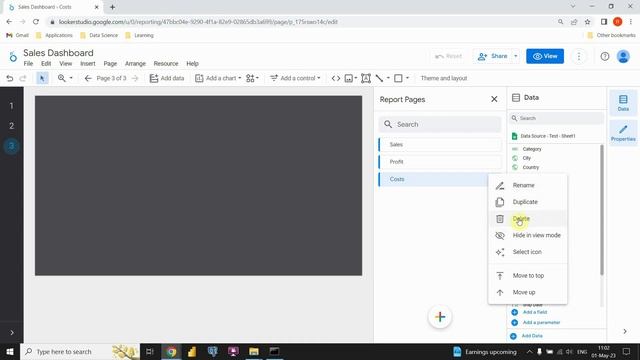Click the Looker Studio logo
This screenshot has width=640, height=360.
point(13,57)
